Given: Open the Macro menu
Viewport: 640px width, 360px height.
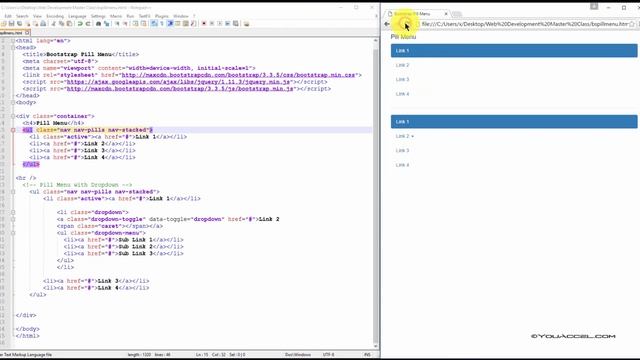Looking at the screenshot, I should pyautogui.click(x=116, y=16).
